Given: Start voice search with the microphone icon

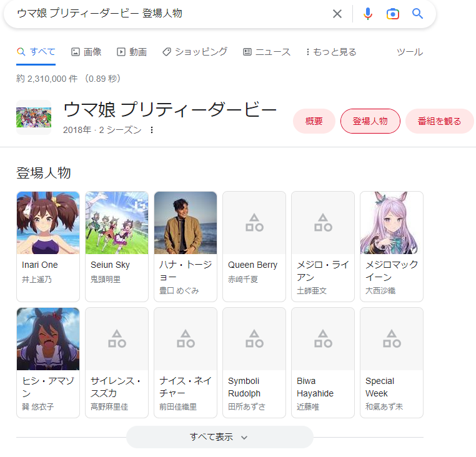Looking at the screenshot, I should pos(368,14).
